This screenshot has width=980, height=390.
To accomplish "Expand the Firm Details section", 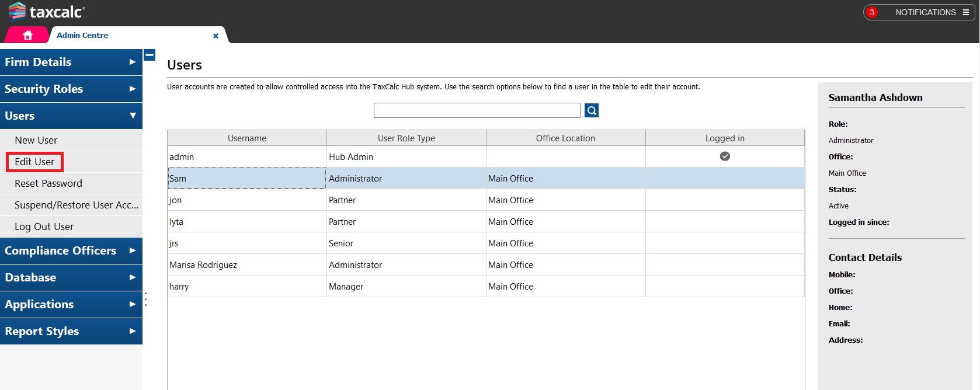I will coord(71,62).
